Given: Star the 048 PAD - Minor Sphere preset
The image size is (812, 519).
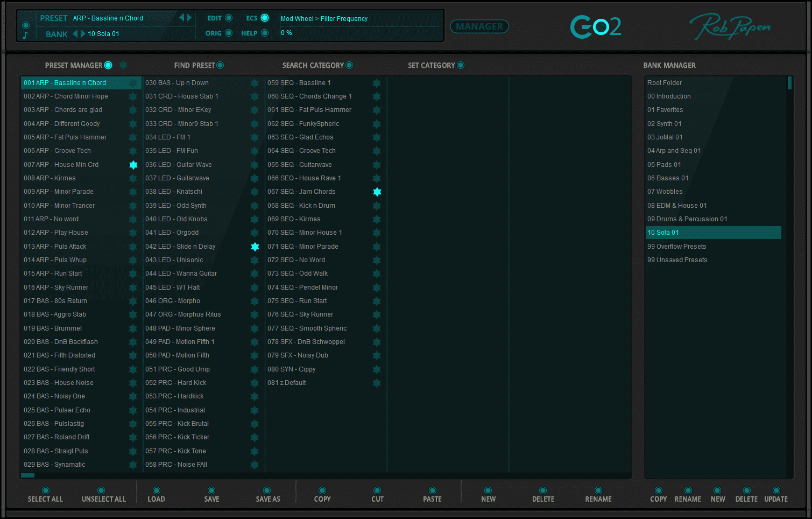Looking at the screenshot, I should pyautogui.click(x=255, y=328).
